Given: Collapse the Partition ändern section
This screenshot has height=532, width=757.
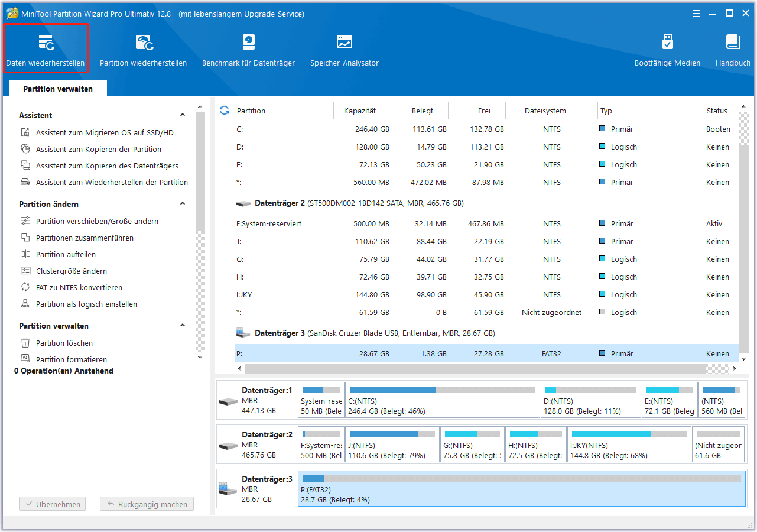Looking at the screenshot, I should (x=183, y=204).
